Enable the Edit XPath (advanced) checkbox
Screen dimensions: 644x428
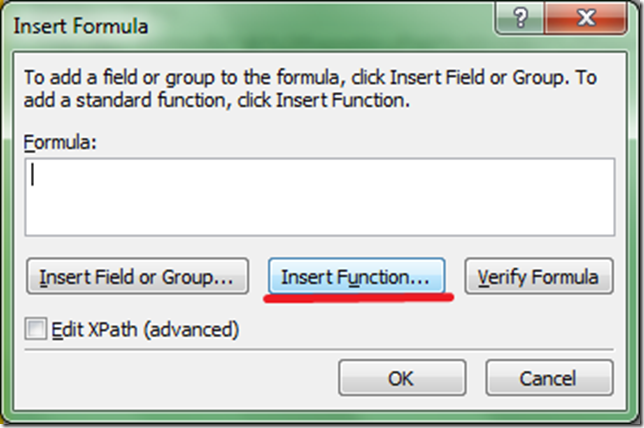point(36,330)
